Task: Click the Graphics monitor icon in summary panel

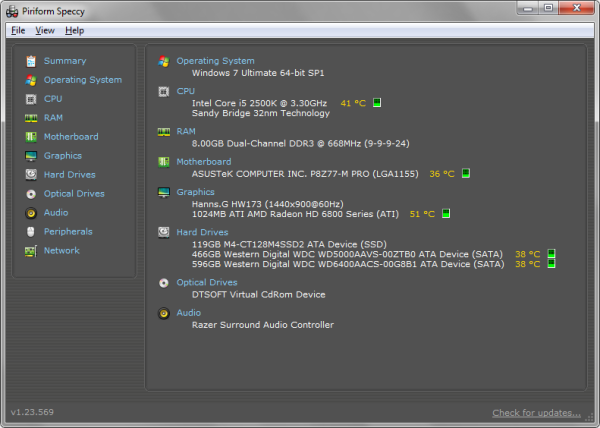Action: point(164,192)
